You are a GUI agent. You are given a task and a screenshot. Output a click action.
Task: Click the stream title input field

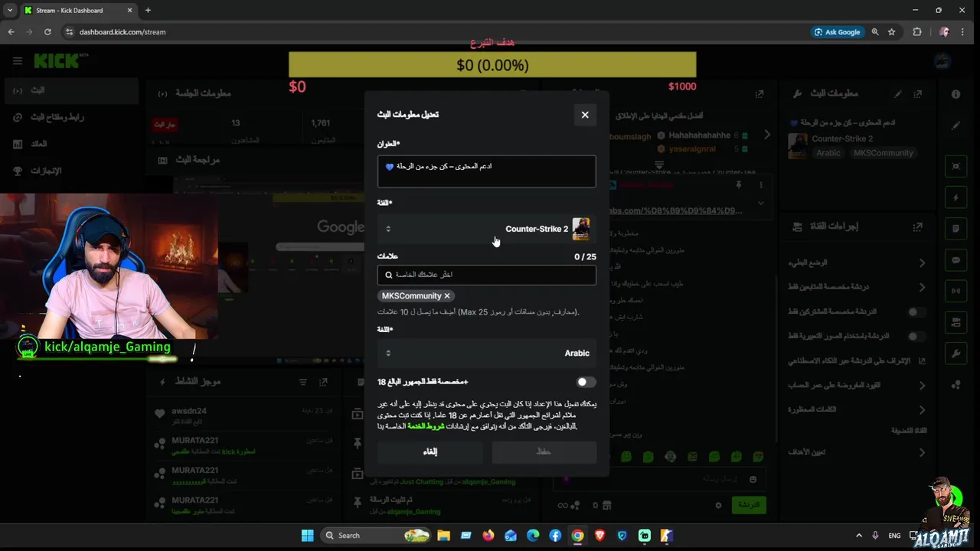tap(486, 171)
